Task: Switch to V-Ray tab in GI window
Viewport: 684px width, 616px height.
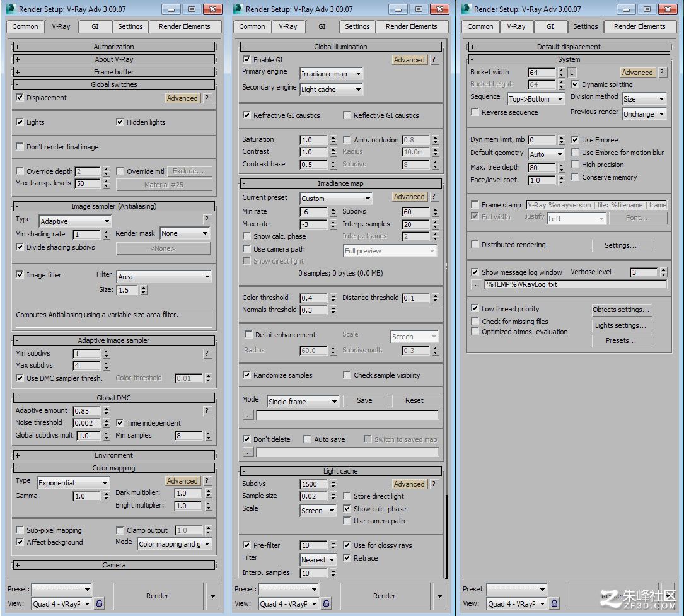Action: [288, 26]
